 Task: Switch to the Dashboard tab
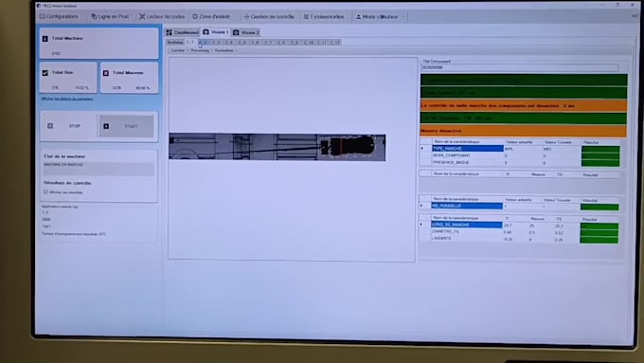click(183, 32)
